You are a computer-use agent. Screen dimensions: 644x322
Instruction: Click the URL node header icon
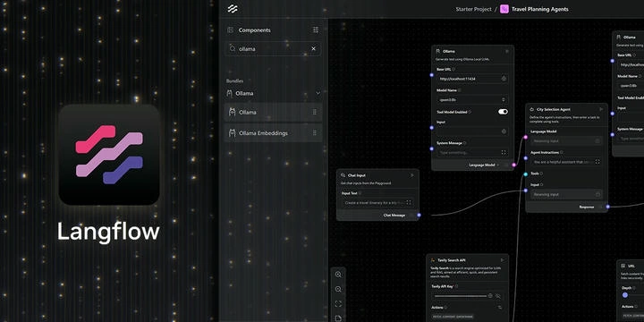tap(623, 267)
